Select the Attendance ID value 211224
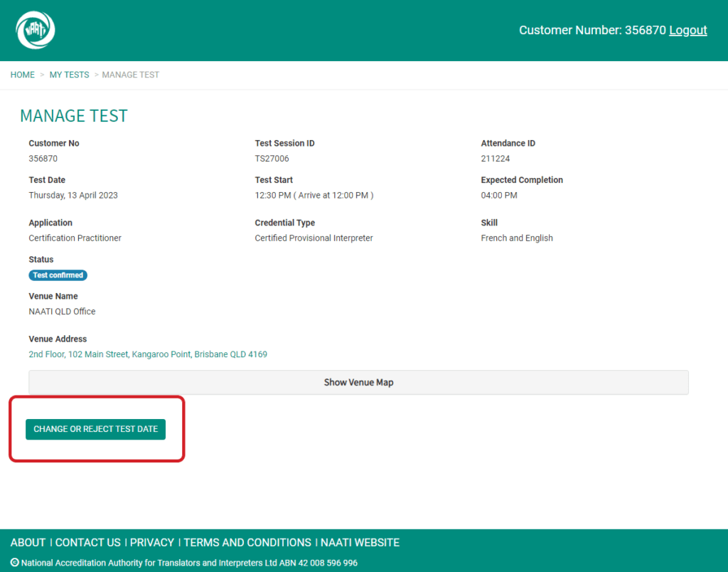 495,159
